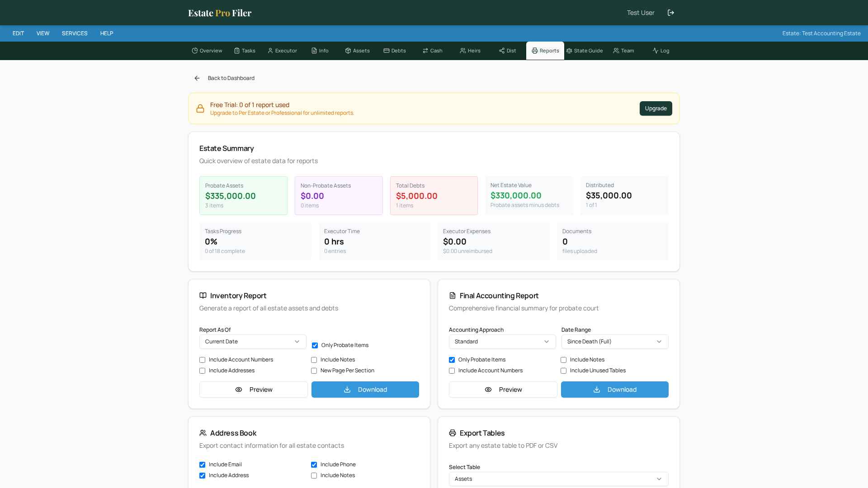
Task: Open the State Guide tab
Action: pyautogui.click(x=585, y=51)
